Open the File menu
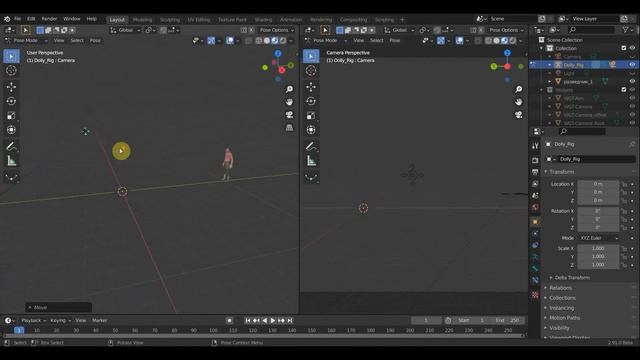Image resolution: width=640 pixels, height=360 pixels. [18, 19]
